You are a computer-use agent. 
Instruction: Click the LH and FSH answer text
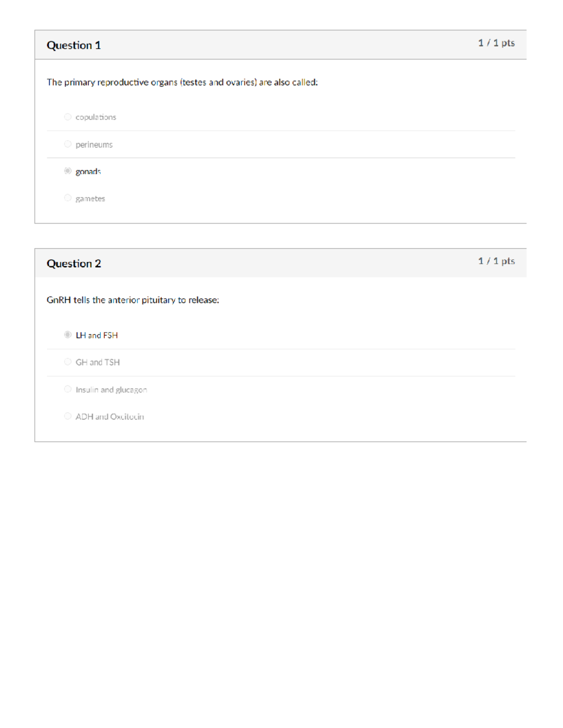pyautogui.click(x=97, y=335)
